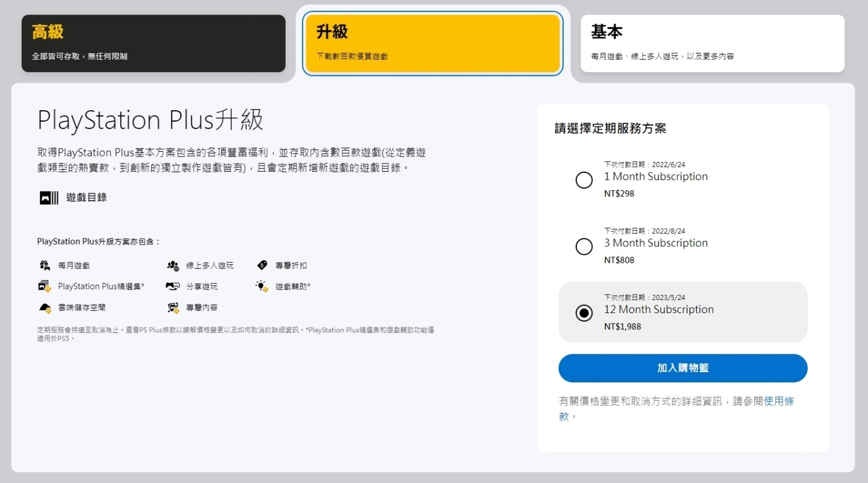Viewport: 868px width, 483px height.
Task: Click the 專屬內容 exclusive content icon
Action: [x=172, y=307]
